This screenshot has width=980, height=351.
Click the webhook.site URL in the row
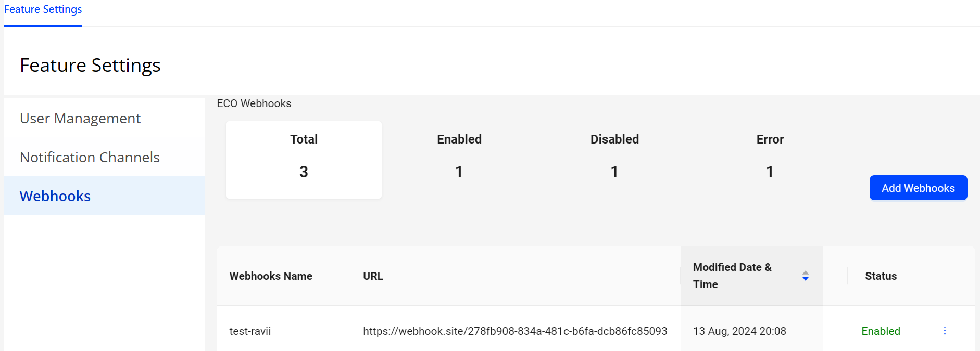coord(515,331)
